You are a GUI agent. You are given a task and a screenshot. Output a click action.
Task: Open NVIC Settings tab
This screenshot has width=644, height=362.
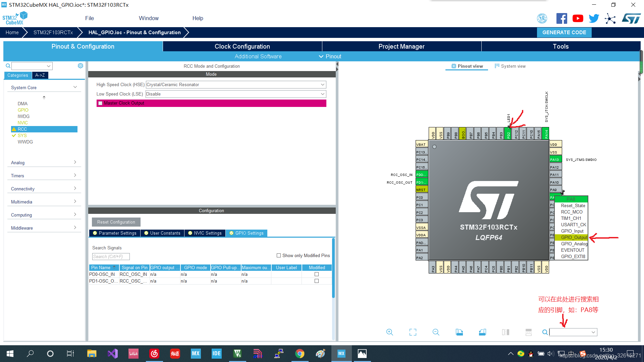pyautogui.click(x=205, y=233)
